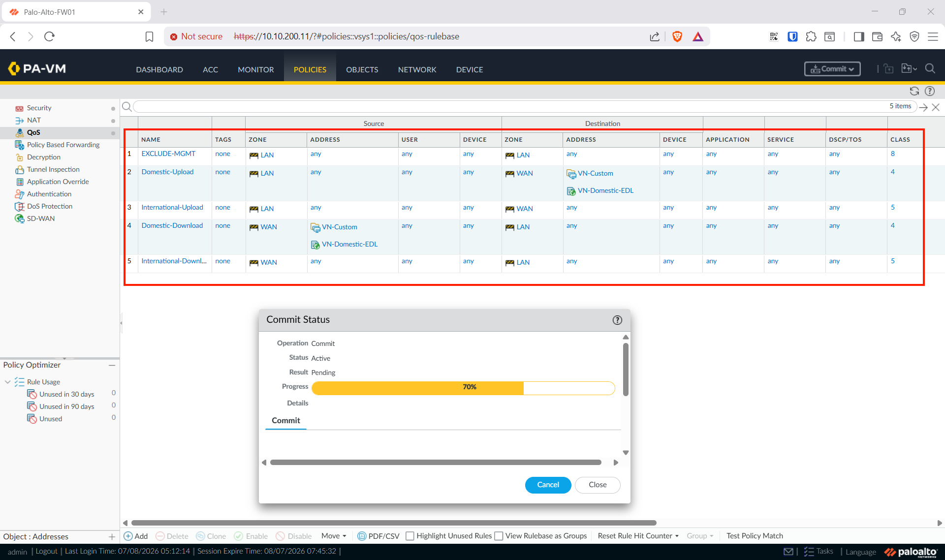Select SD-WAN policy in sidebar
This screenshot has height=560, width=945.
pos(40,218)
